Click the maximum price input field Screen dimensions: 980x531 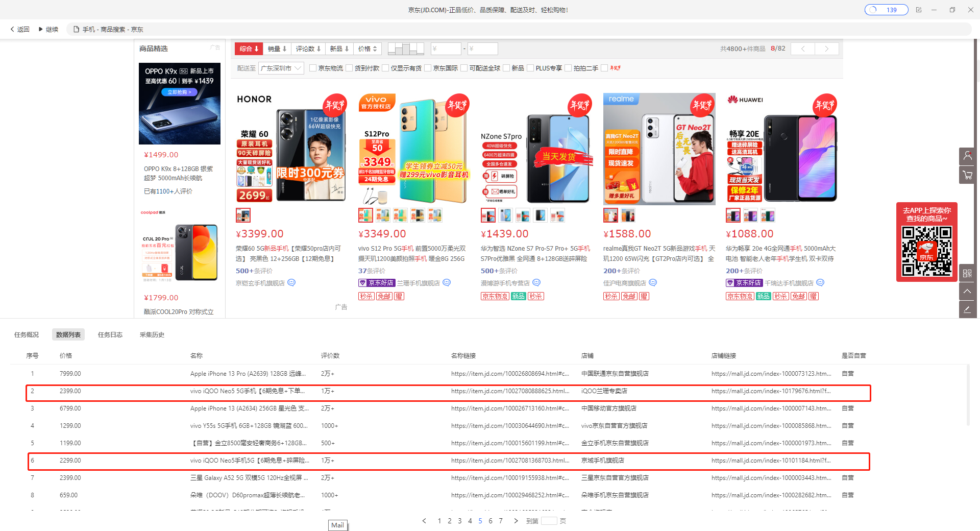[483, 49]
